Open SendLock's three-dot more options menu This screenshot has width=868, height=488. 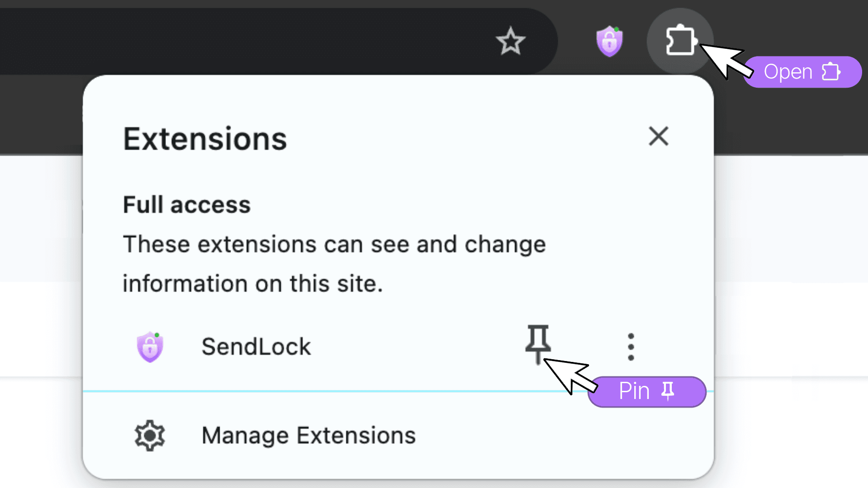pos(631,347)
